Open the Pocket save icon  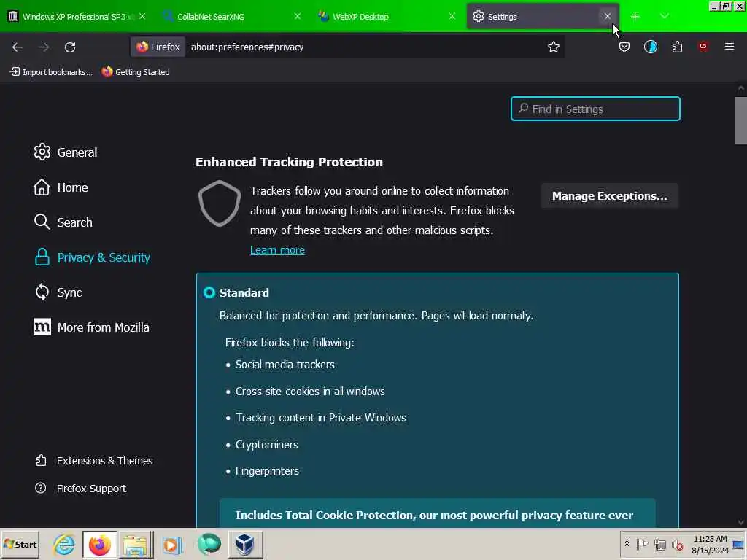pos(624,47)
